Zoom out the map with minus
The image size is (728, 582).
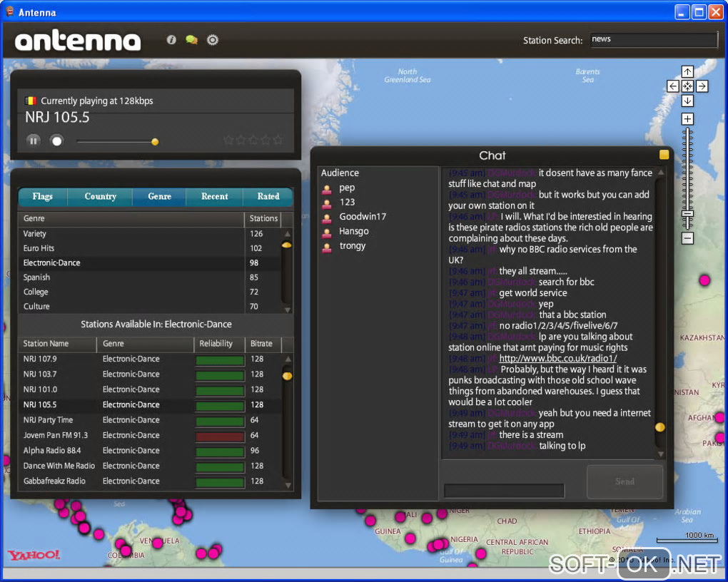[687, 238]
